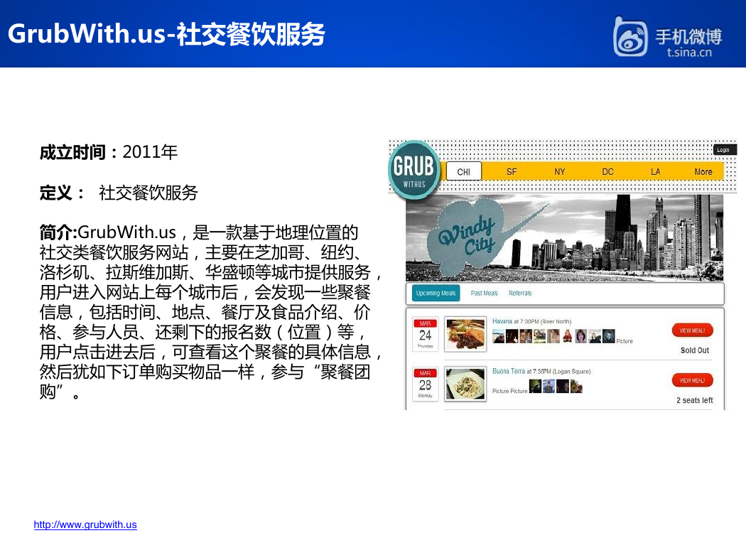The image size is (746, 560).
Task: Click the "(Logan Square)" location text
Action: coord(571,372)
